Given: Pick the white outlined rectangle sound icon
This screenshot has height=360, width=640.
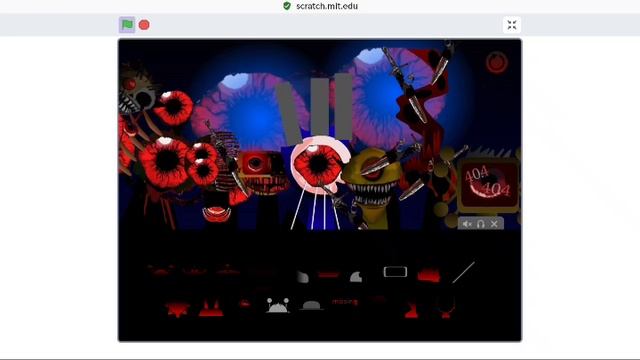Looking at the screenshot, I should click(x=395, y=271).
